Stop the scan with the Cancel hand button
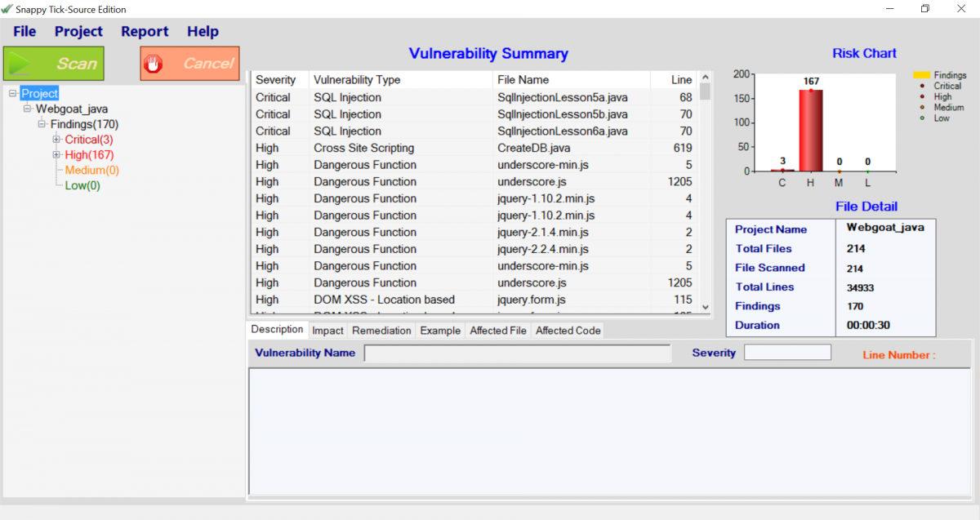Image resolution: width=980 pixels, height=520 pixels. [x=189, y=64]
